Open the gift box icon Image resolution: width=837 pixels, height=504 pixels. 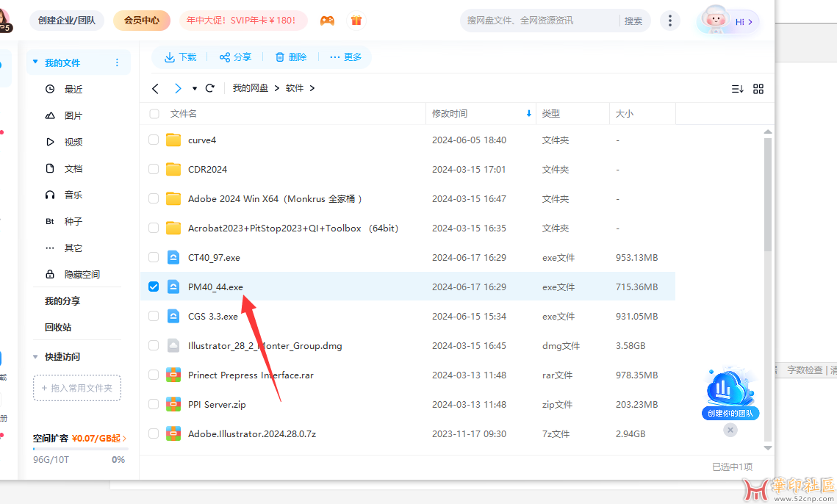point(356,21)
